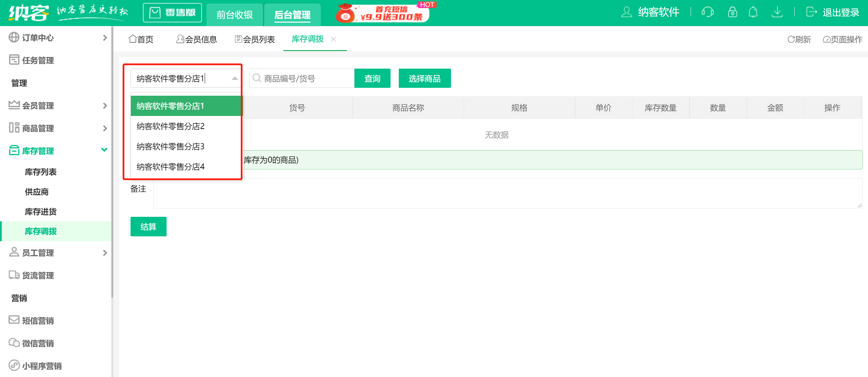This screenshot has height=377, width=868.
Task: Select 纳客软件零售分店3 from the dropdown
Action: point(170,146)
